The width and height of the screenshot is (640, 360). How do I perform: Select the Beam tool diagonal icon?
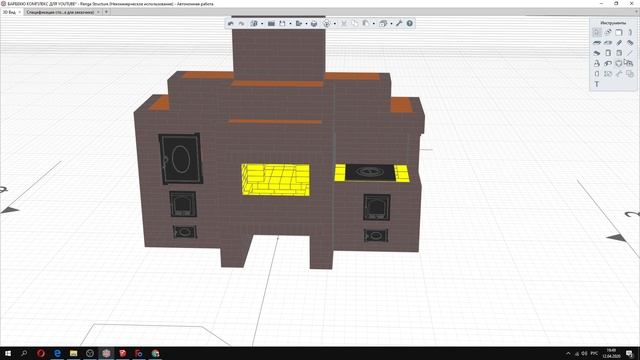pyautogui.click(x=619, y=42)
